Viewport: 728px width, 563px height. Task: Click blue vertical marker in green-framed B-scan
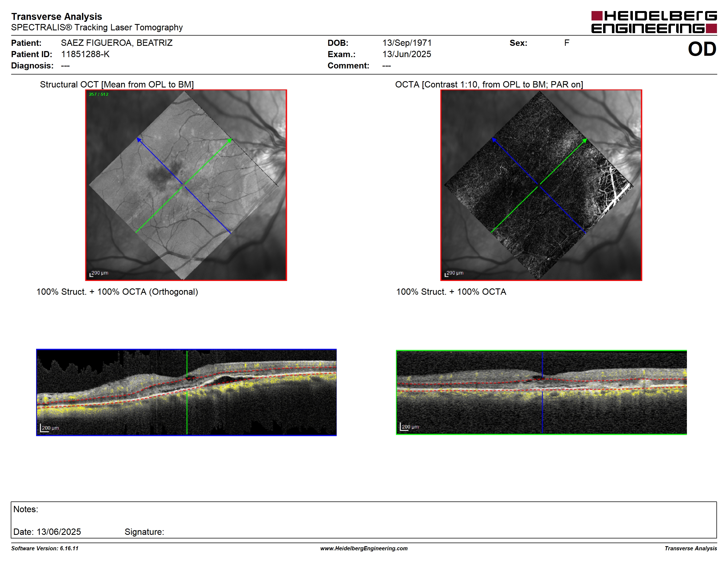coord(542,392)
